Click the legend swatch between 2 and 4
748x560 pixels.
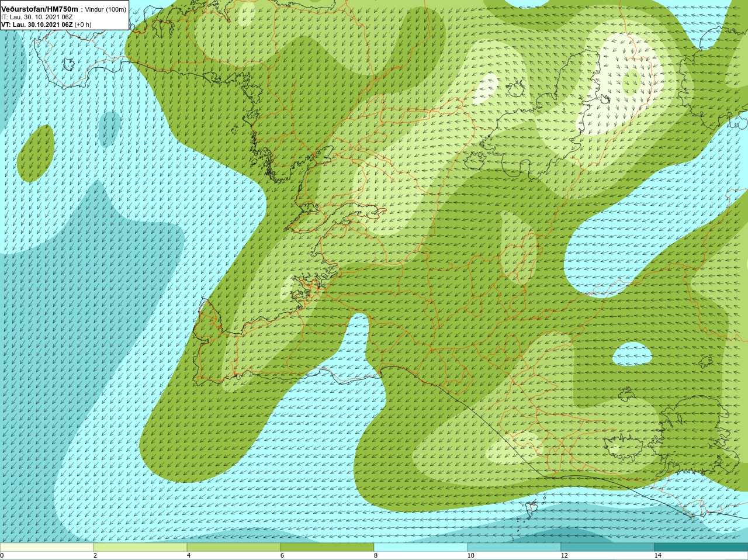coord(140,547)
